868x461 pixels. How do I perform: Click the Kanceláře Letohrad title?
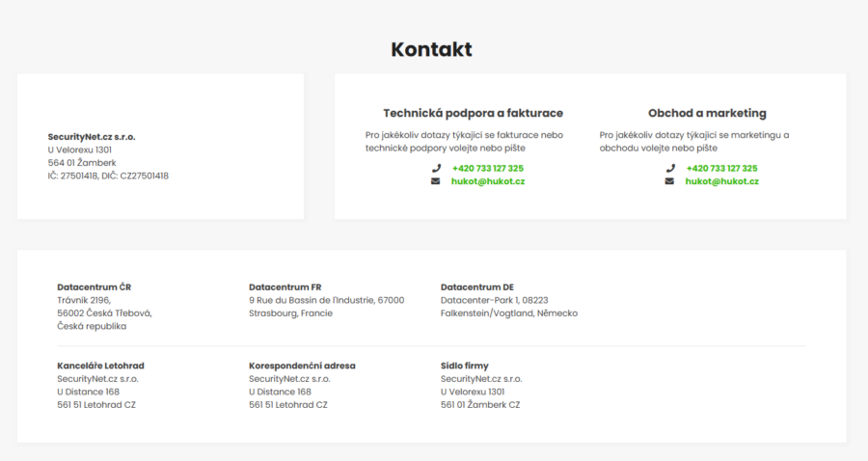click(100, 366)
